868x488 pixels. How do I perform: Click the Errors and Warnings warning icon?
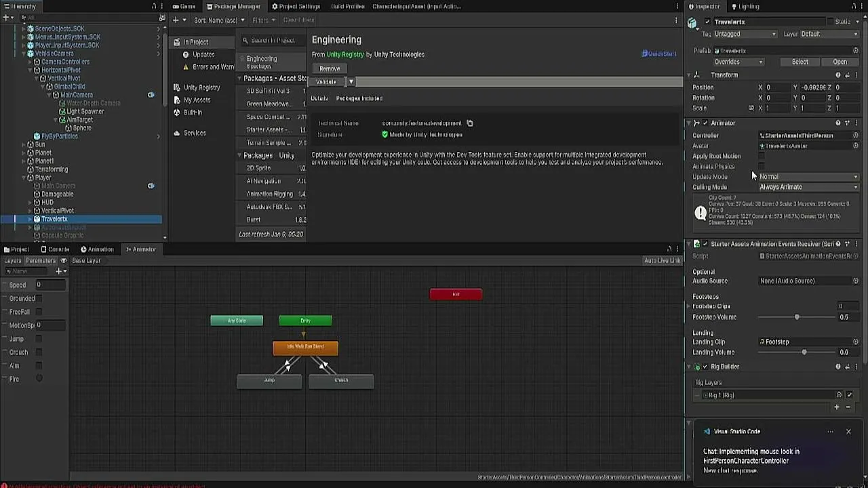tap(186, 67)
